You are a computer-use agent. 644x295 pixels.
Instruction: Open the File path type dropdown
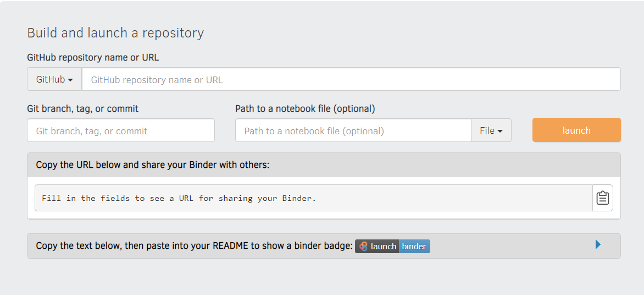491,130
